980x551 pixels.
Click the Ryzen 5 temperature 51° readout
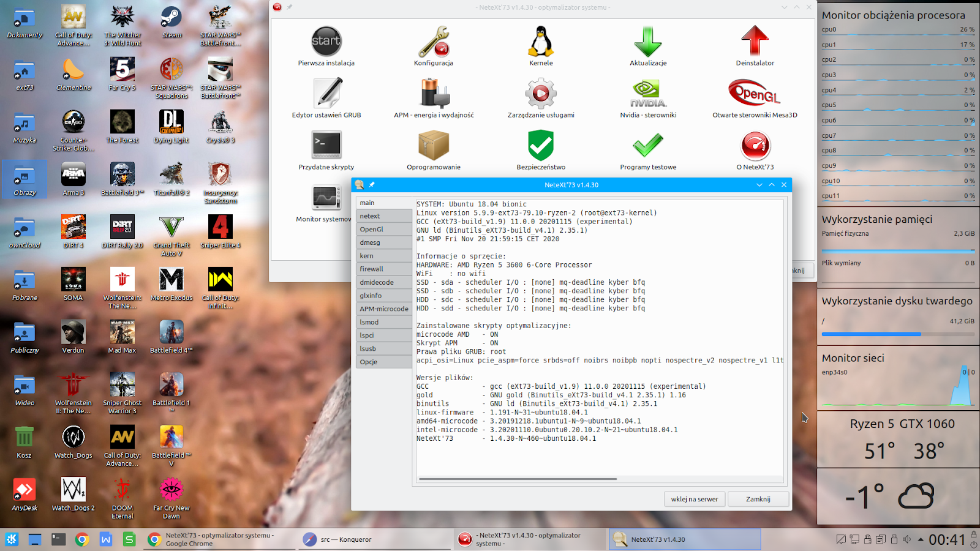tap(879, 451)
